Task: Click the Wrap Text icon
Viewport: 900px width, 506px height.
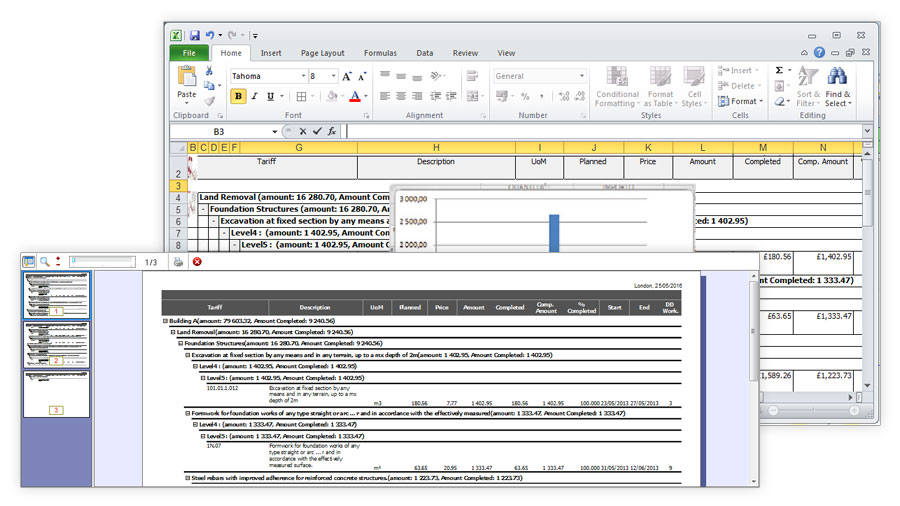Action: (x=472, y=76)
